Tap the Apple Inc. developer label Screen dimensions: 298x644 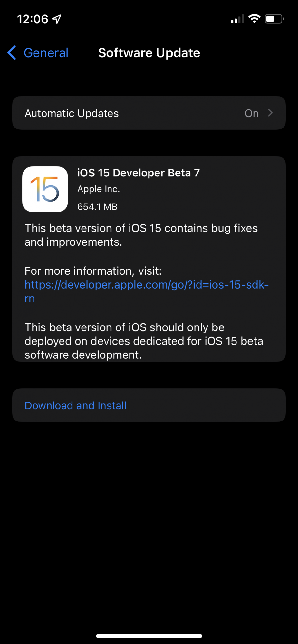pos(99,189)
